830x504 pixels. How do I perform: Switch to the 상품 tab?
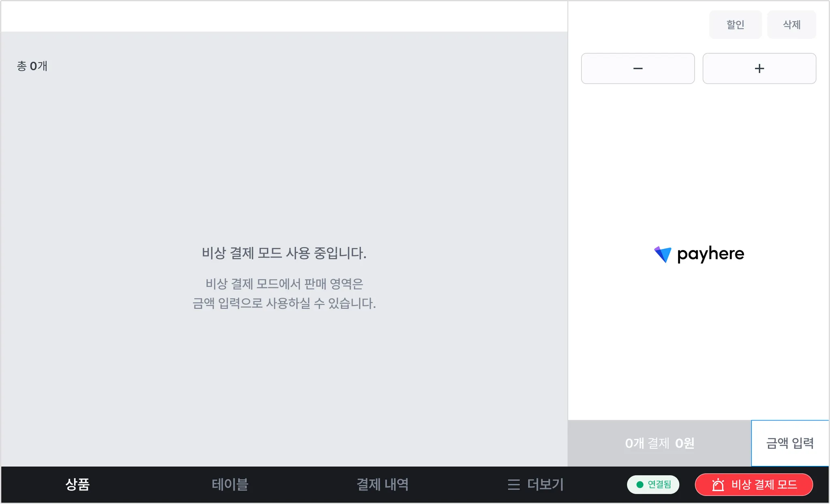77,485
